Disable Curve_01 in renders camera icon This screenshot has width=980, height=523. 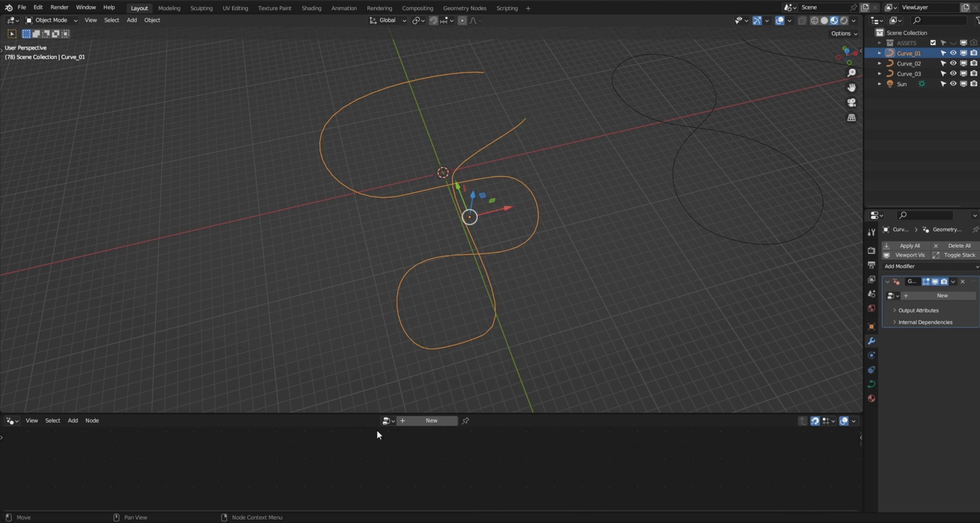click(x=974, y=53)
